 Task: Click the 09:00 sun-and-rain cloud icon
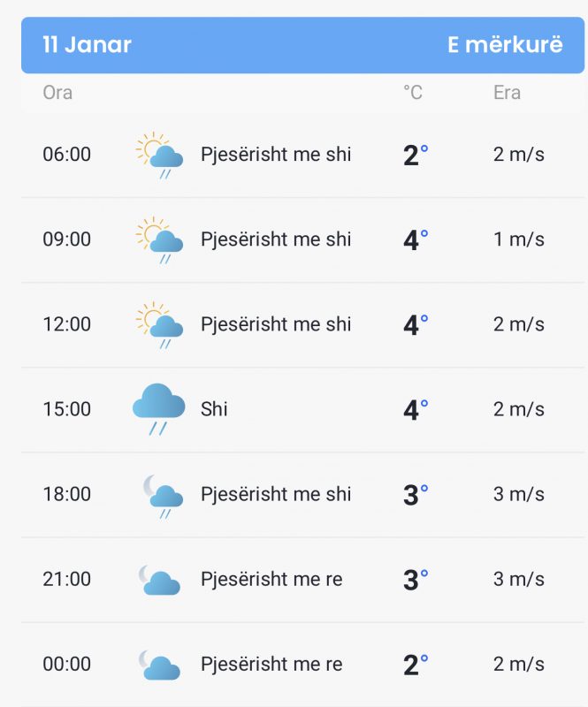160,239
